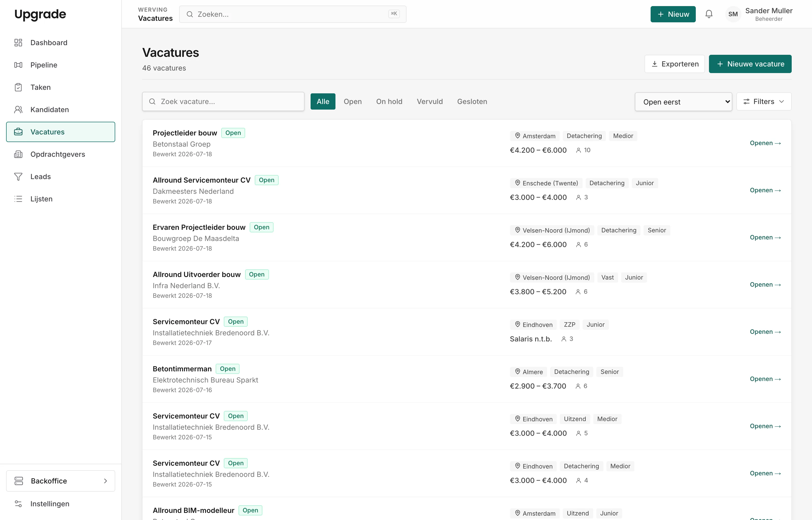
Task: Focus the top Zoeken search field
Action: pyautogui.click(x=293, y=14)
